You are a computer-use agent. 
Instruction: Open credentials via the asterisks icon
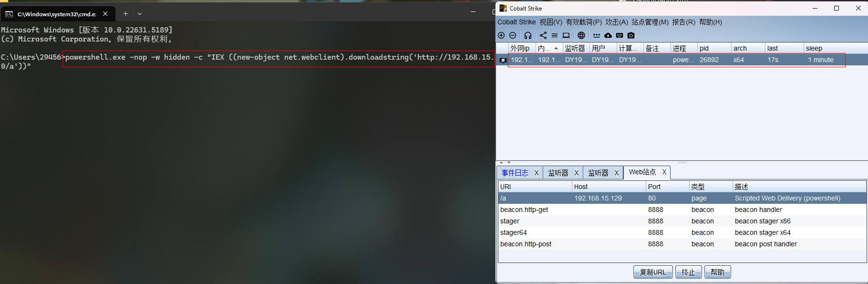(x=597, y=35)
